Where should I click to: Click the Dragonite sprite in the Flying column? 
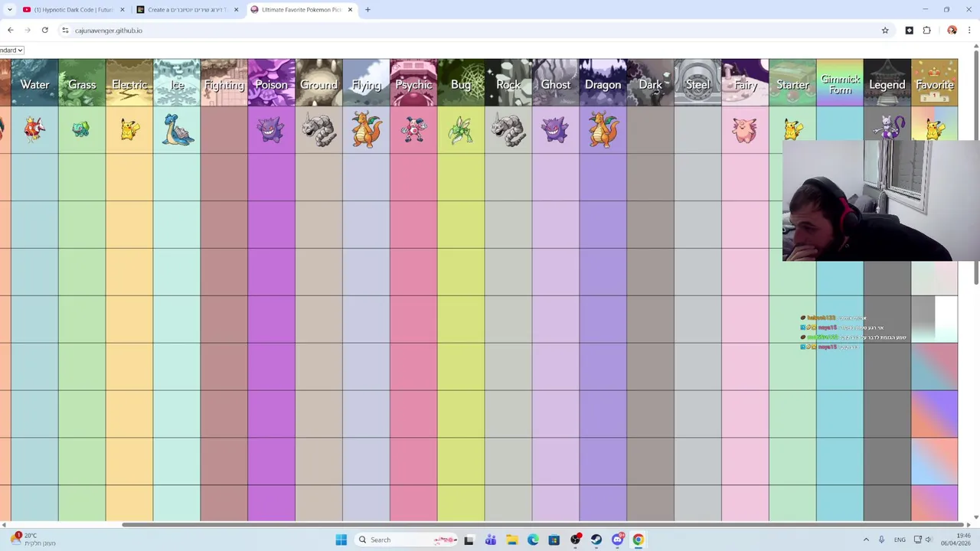tap(366, 129)
